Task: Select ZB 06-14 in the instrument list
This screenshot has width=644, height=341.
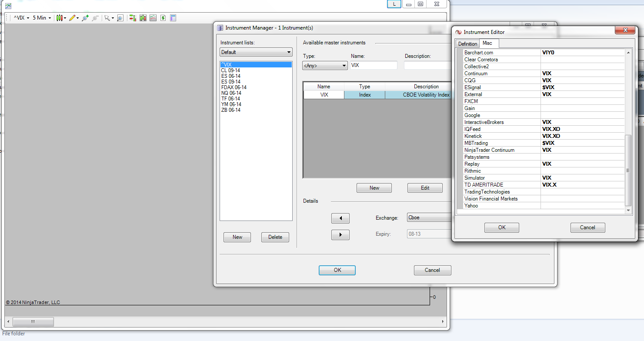Action: pyautogui.click(x=230, y=110)
